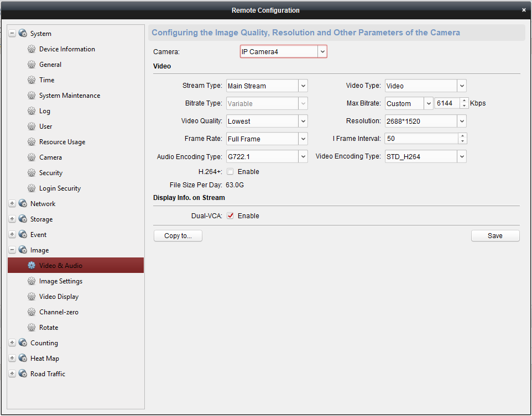Click the gear icon beside Channel-zero
This screenshot has height=416, width=532.
point(32,312)
